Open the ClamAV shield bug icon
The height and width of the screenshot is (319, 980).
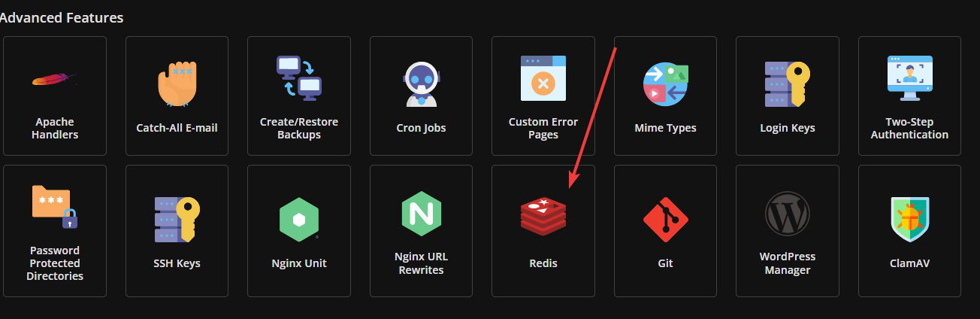(x=909, y=219)
